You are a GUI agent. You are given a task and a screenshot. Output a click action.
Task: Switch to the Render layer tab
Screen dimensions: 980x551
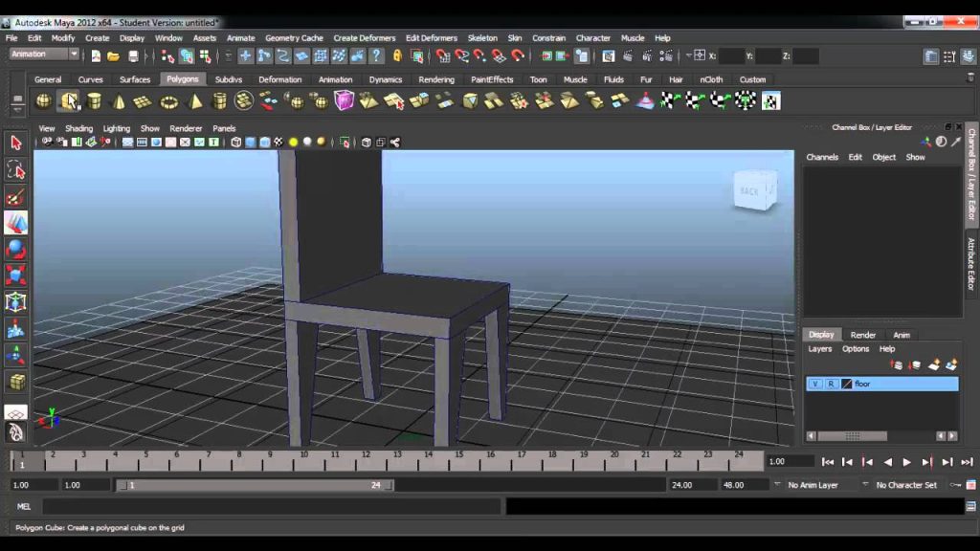tap(862, 335)
